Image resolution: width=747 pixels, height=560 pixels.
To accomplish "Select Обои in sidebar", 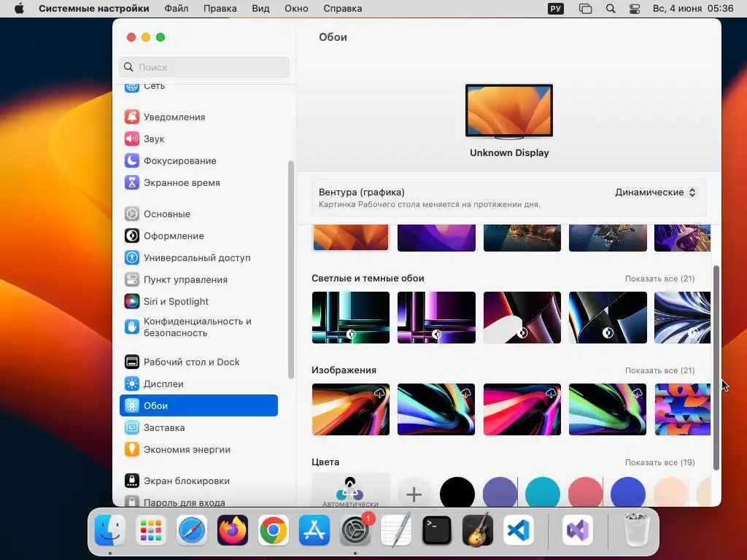I will click(198, 405).
